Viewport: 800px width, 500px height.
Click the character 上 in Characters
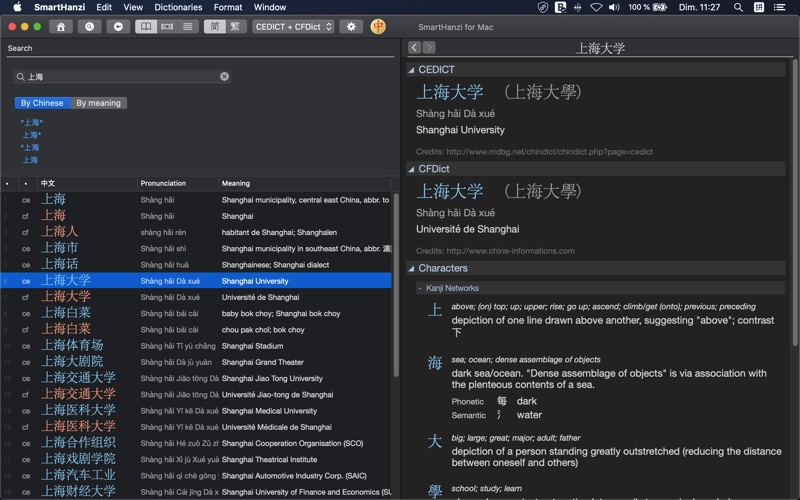click(x=435, y=310)
